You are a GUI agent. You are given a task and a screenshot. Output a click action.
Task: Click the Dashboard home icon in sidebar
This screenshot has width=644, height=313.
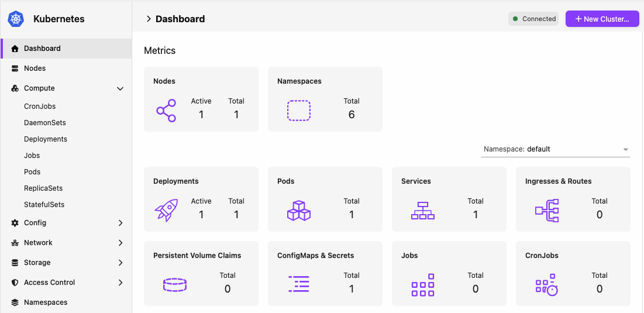[x=15, y=49]
